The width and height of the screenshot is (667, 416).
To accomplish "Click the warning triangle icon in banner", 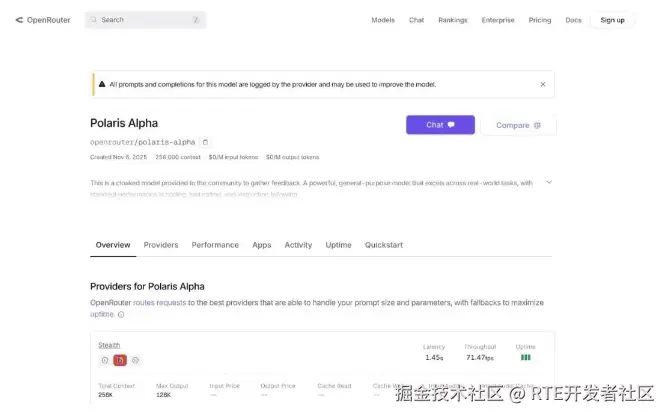I will tap(102, 84).
